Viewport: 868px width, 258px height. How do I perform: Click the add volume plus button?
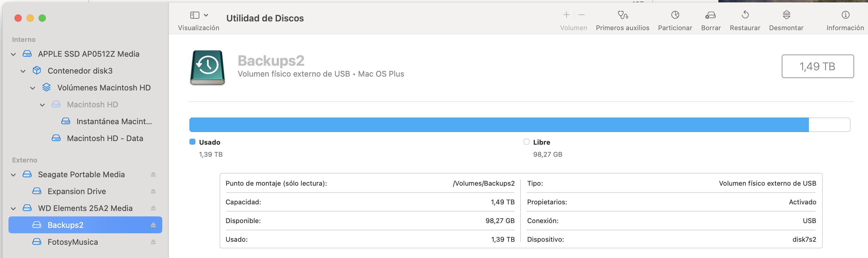[566, 15]
